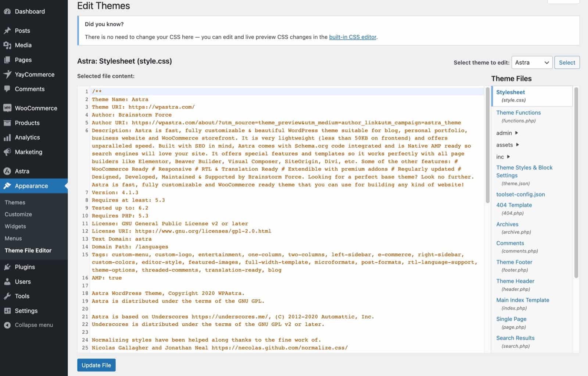Click the Plugins plug icon
This screenshot has width=588, height=376.
7,267
